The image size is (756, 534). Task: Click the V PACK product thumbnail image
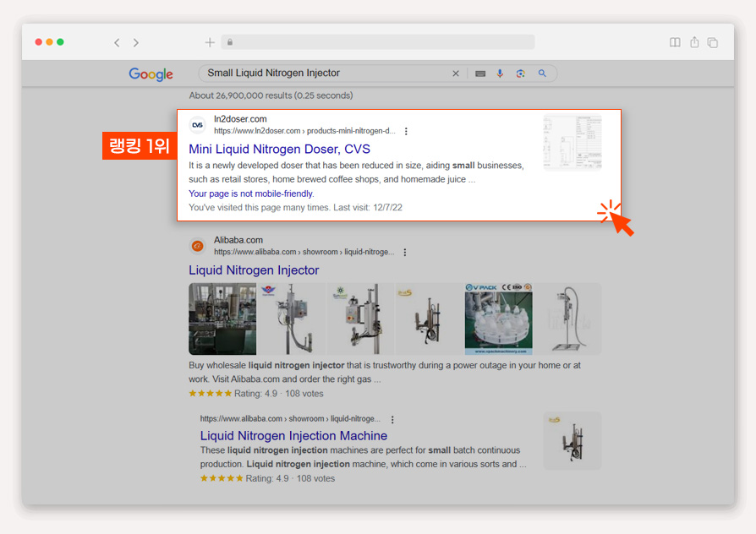pyautogui.click(x=499, y=319)
